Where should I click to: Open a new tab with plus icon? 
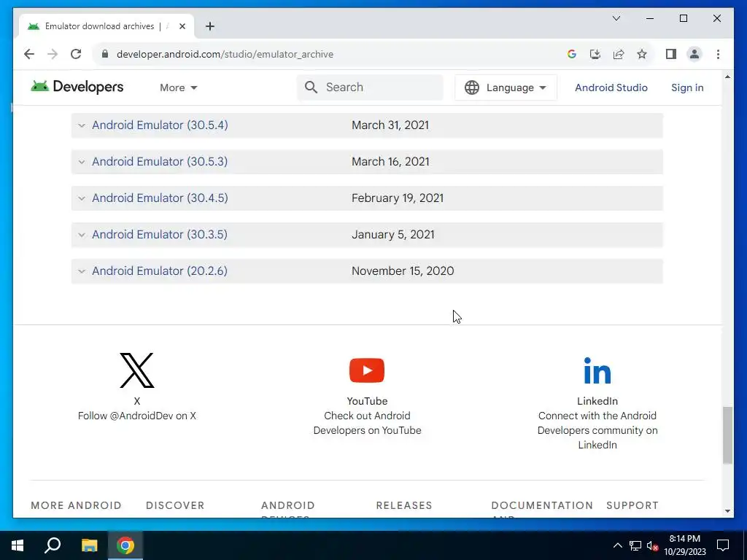[x=210, y=26]
